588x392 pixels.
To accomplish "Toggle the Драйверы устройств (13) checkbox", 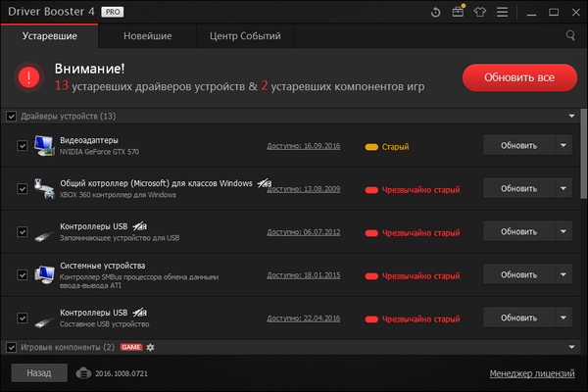I will coord(11,117).
